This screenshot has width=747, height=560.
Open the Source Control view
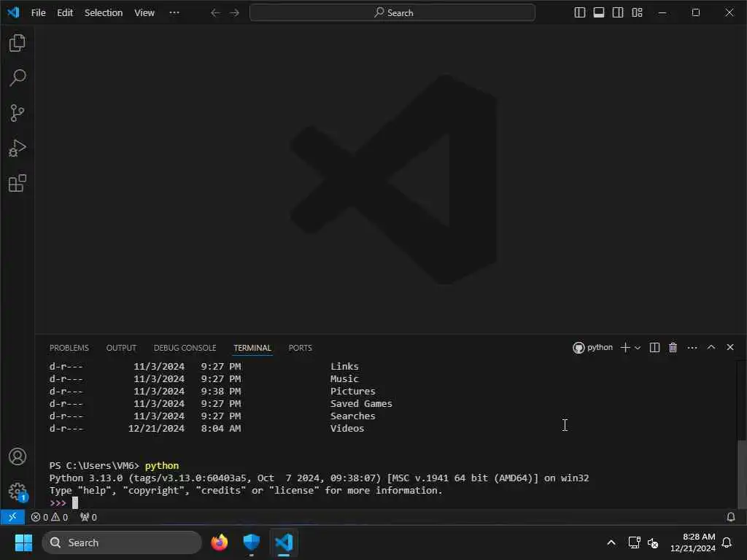tap(18, 113)
